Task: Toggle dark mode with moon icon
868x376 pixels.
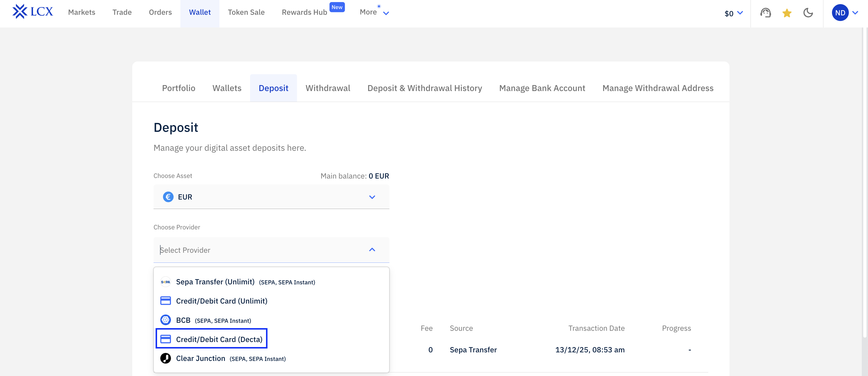Action: click(x=808, y=13)
